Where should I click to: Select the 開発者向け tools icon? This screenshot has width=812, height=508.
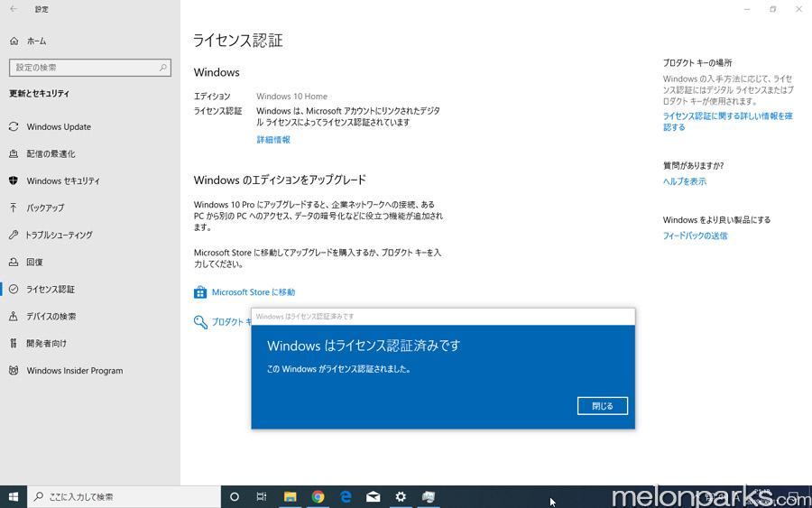14,343
